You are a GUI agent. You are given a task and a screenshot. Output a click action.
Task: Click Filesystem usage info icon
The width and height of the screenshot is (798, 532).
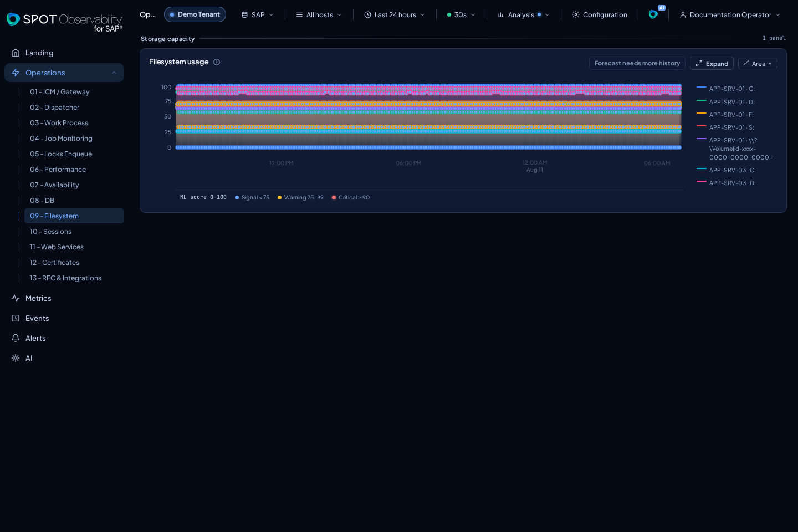pyautogui.click(x=217, y=62)
